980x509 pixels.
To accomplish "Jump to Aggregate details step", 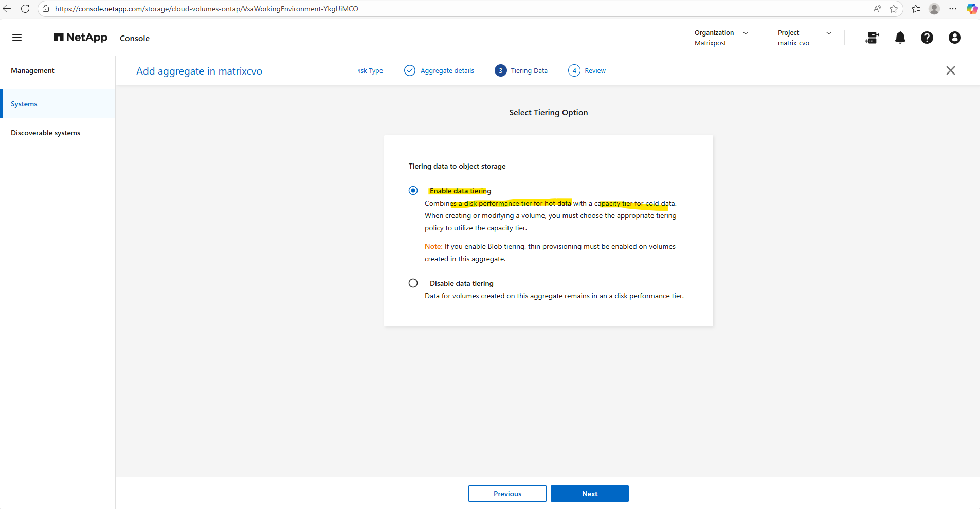I will click(446, 70).
